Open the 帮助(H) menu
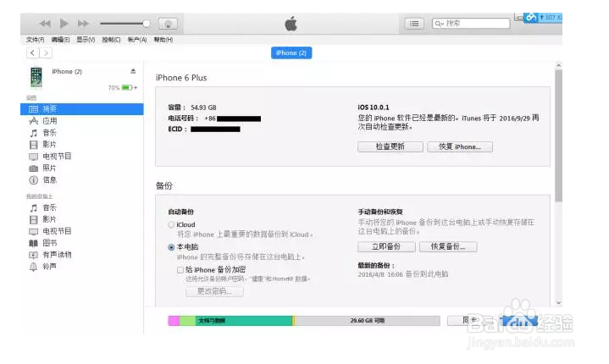This screenshot has height=364, width=609. tap(163, 40)
